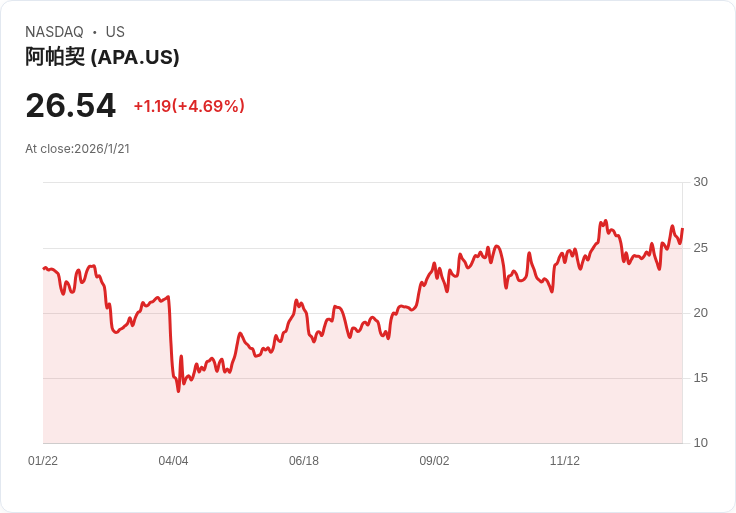Click the right end of the price line
736x513 pixels.
point(682,229)
